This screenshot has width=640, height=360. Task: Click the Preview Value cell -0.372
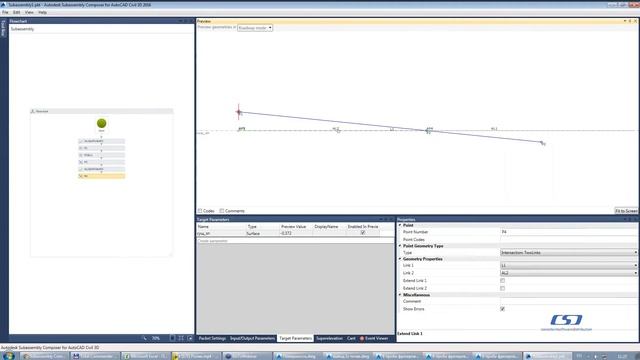296,233
